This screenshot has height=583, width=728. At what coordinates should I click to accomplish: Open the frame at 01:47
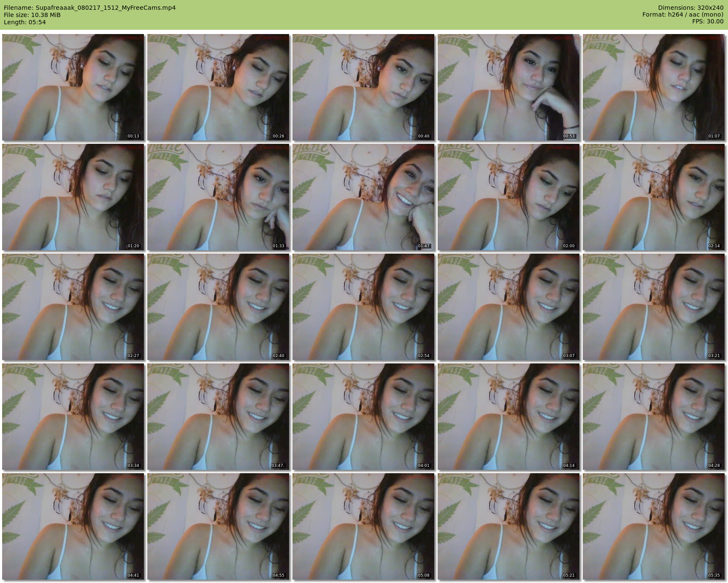(x=363, y=197)
